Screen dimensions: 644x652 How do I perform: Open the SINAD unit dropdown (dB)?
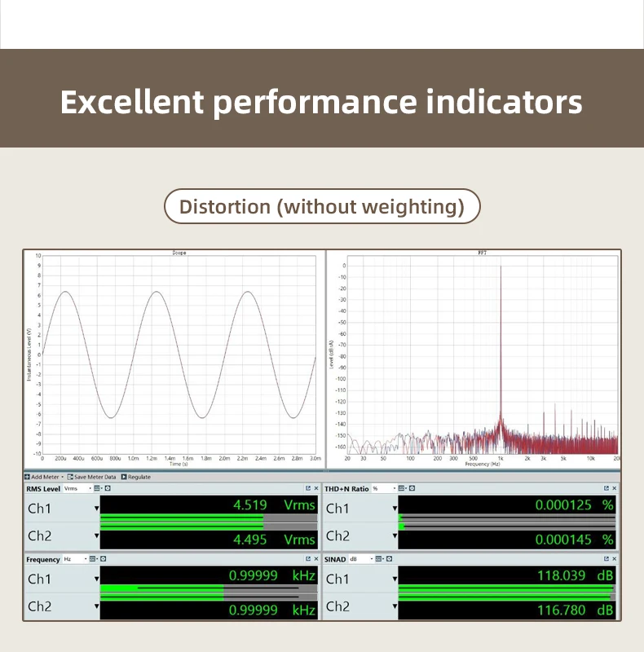[361, 559]
